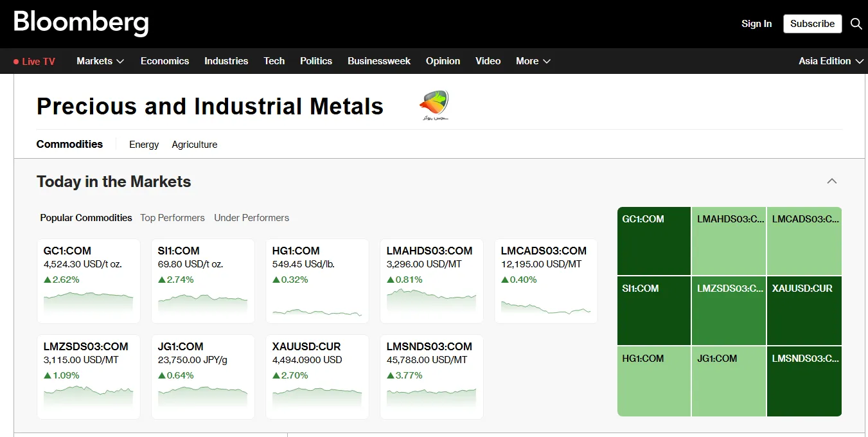Select the Agriculture sub-navigation link
Viewport: 868px width, 437px height.
click(x=195, y=145)
